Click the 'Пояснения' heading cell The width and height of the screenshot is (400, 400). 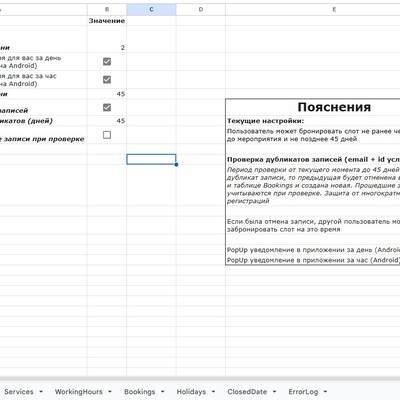tap(313, 107)
